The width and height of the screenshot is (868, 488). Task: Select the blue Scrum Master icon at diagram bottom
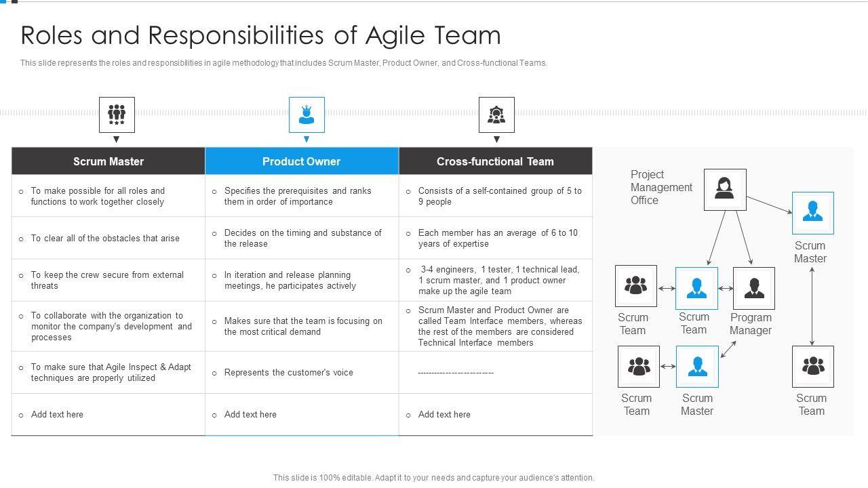coord(697,367)
